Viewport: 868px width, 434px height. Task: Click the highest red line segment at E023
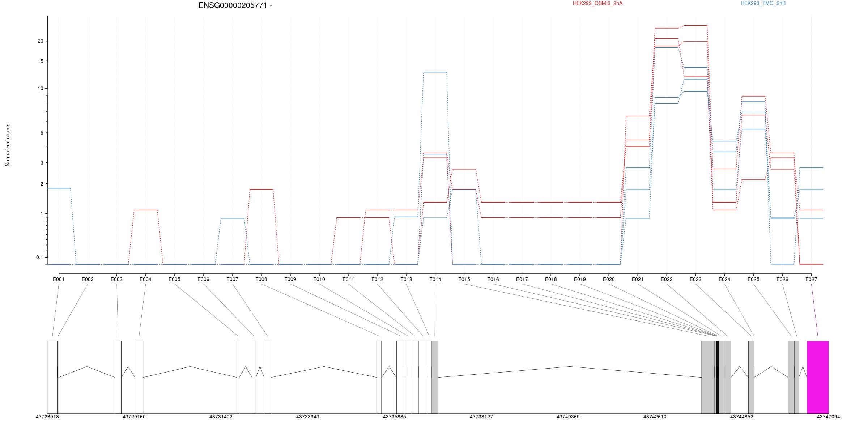coord(695,26)
